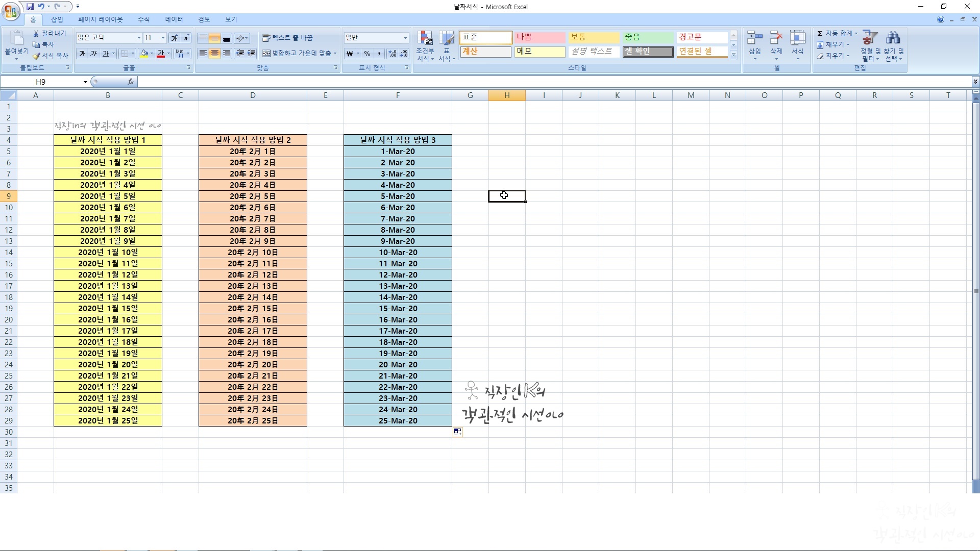The image size is (980, 551).
Task: Click the fill color paint bucket icon
Action: pyautogui.click(x=144, y=54)
